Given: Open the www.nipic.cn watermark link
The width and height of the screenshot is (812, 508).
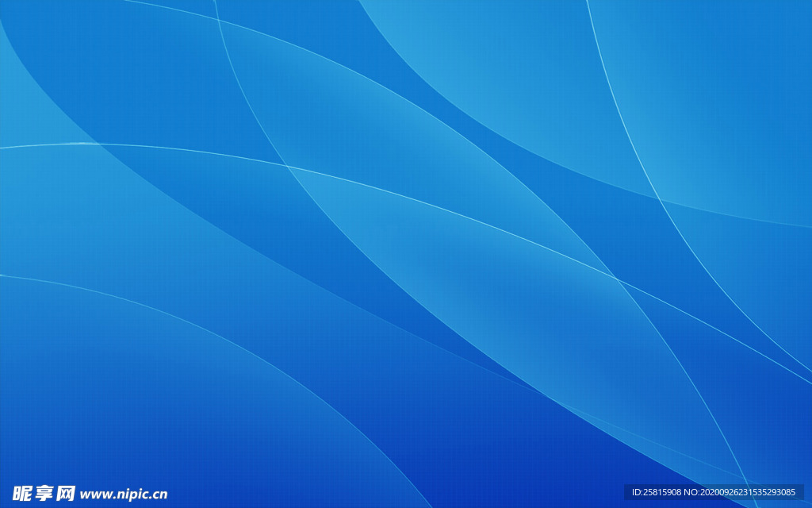Looking at the screenshot, I should tap(124, 494).
